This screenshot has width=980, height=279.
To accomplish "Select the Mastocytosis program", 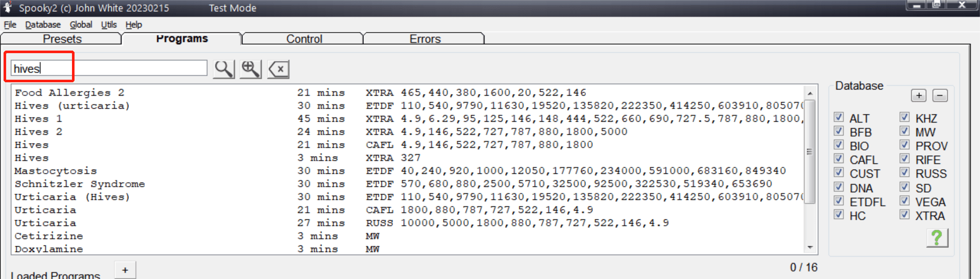I will pyautogui.click(x=407, y=171).
